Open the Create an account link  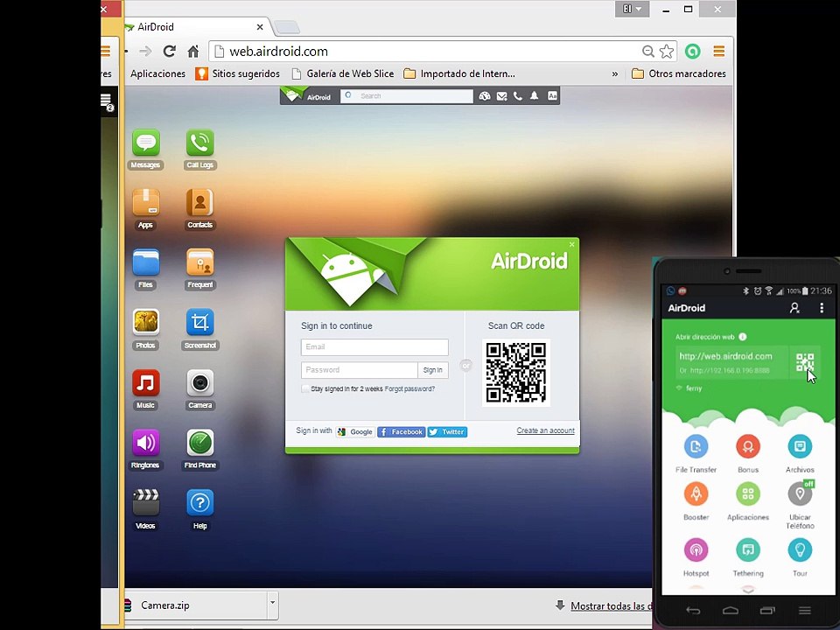(x=545, y=430)
